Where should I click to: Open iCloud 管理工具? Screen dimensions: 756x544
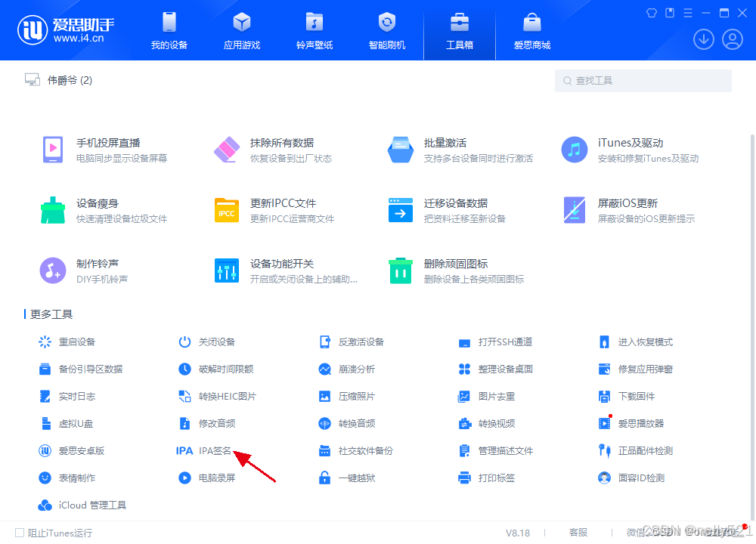(82, 505)
